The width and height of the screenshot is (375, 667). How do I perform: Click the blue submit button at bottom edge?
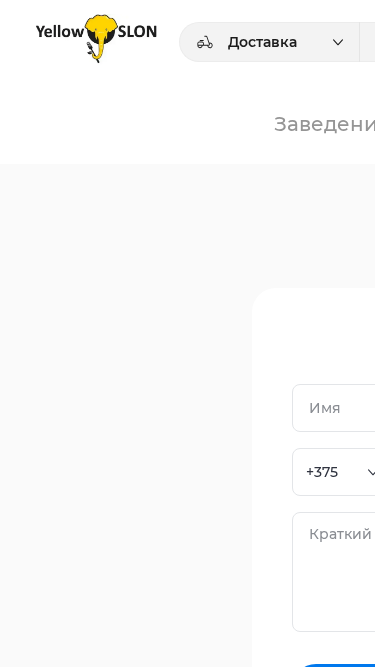coord(339,665)
